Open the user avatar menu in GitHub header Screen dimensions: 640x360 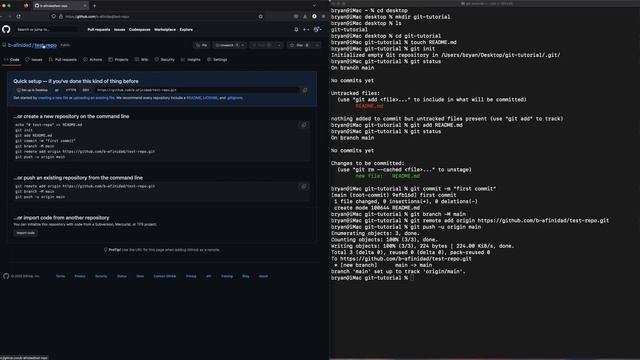tap(317, 29)
